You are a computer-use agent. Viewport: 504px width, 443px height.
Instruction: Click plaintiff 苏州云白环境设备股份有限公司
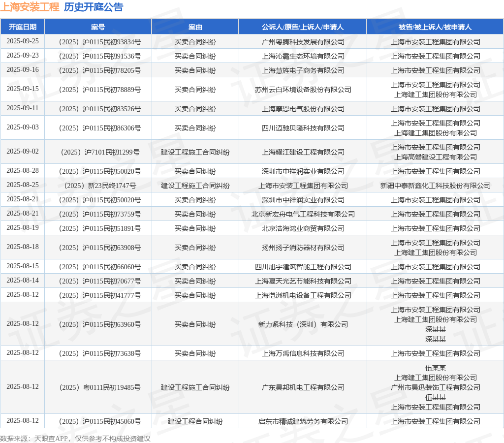point(303,90)
